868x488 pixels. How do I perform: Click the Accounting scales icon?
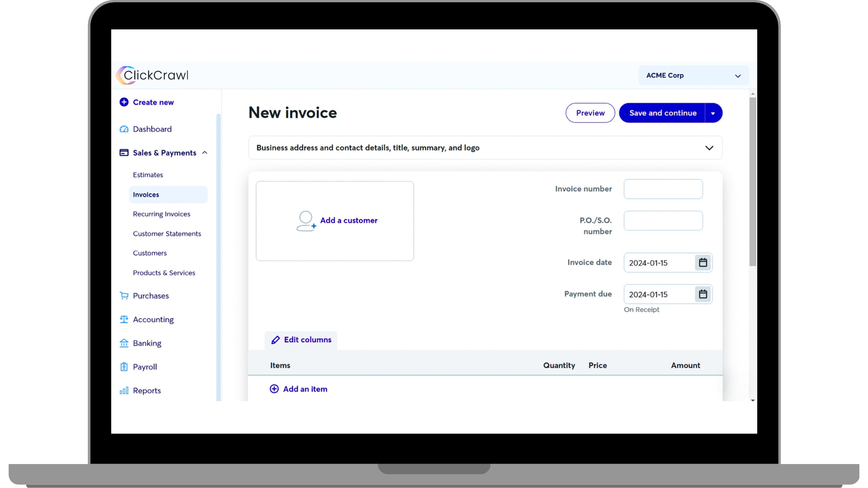click(x=124, y=319)
